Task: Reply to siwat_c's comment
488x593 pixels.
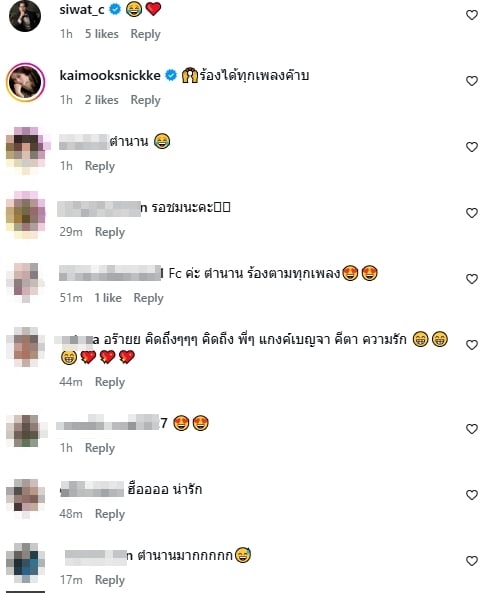Action: 145,34
